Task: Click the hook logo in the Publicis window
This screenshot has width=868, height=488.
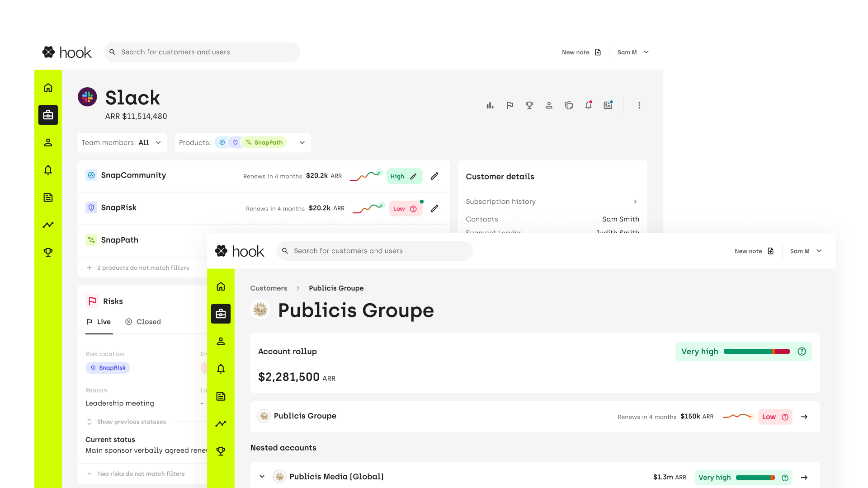Action: point(240,251)
